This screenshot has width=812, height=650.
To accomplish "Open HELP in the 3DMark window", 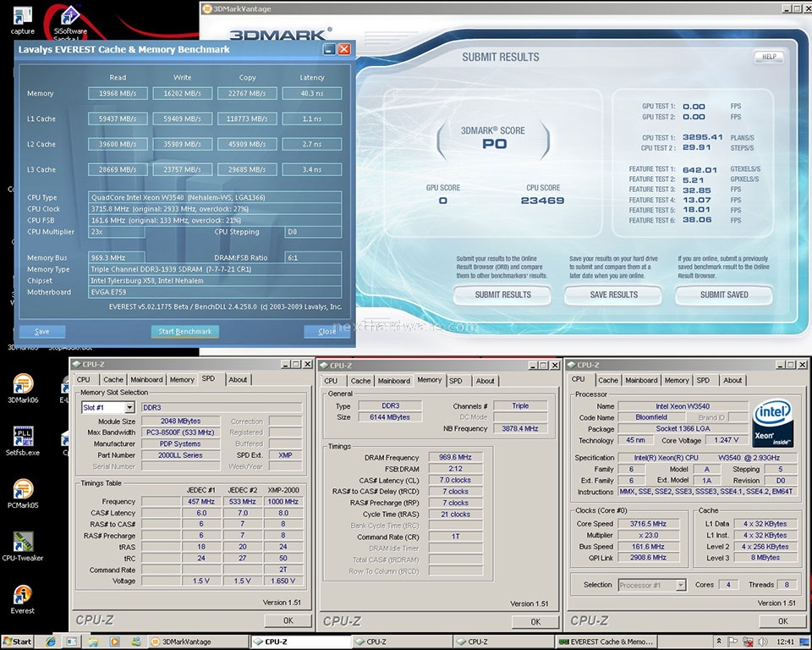I will [x=769, y=57].
